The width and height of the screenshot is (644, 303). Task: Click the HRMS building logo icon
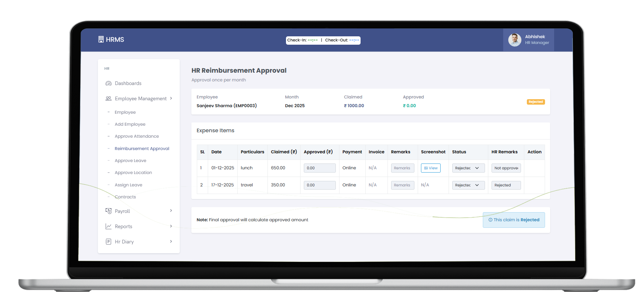click(x=101, y=39)
